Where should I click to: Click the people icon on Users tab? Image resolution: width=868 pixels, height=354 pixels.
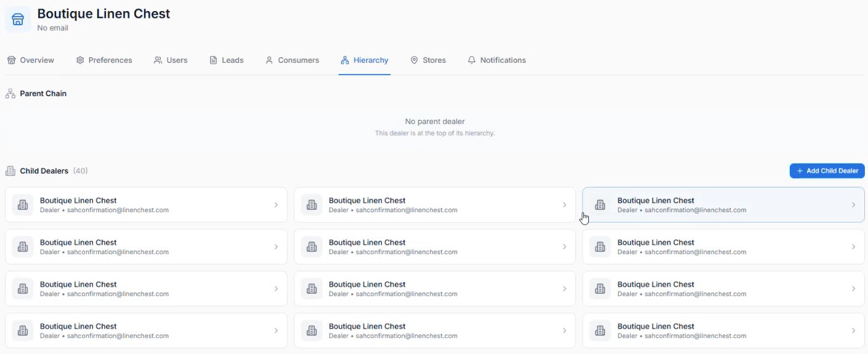tap(158, 60)
